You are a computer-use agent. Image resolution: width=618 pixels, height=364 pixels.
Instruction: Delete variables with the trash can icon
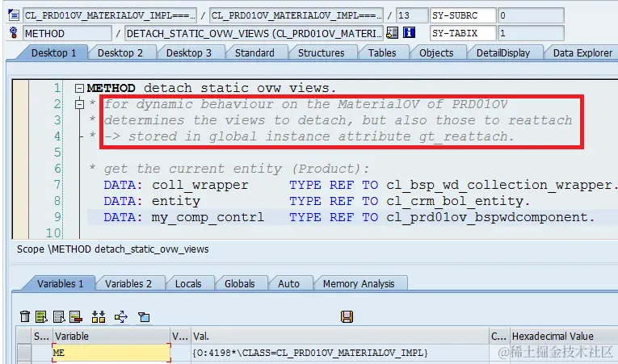coord(25,316)
